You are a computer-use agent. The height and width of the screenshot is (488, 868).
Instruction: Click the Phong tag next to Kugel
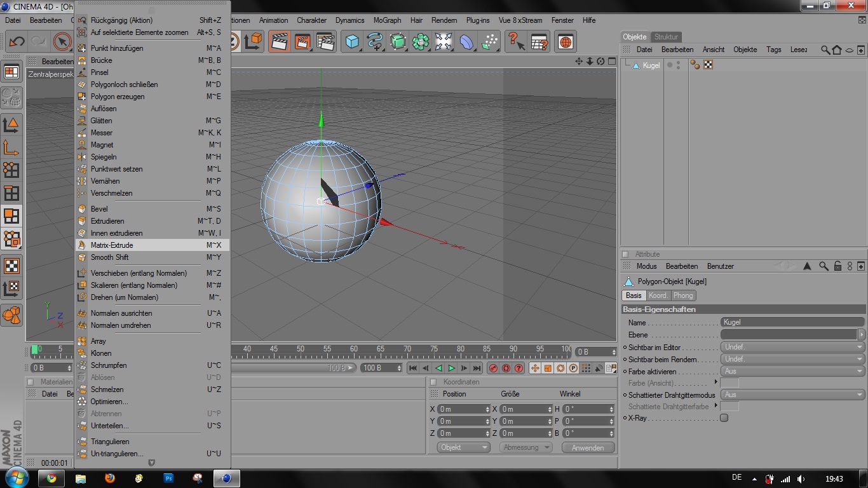point(695,65)
